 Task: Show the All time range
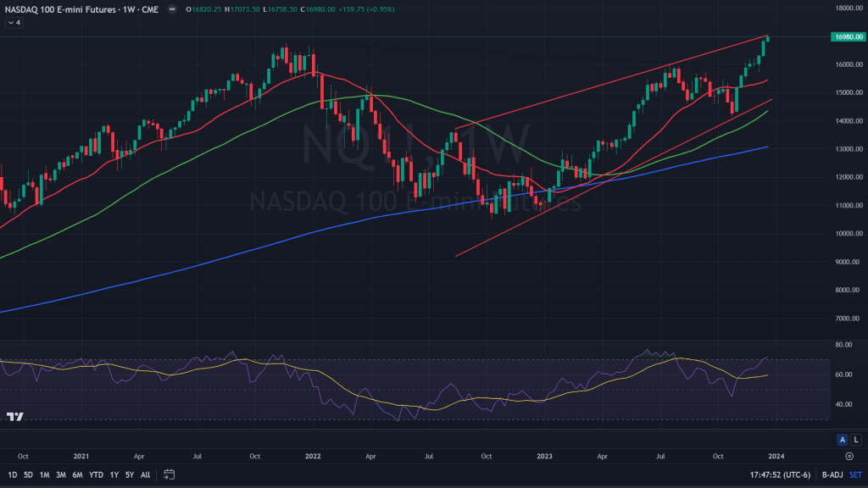point(146,474)
